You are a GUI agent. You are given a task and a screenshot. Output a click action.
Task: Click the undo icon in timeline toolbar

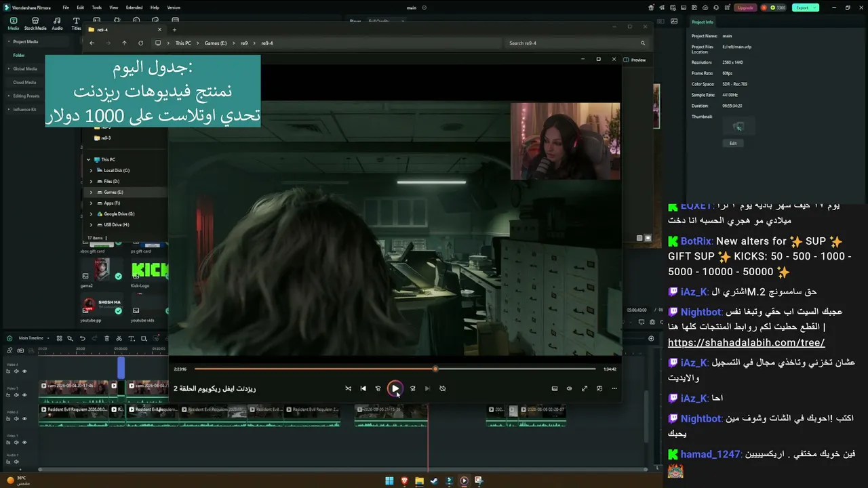pyautogui.click(x=83, y=338)
